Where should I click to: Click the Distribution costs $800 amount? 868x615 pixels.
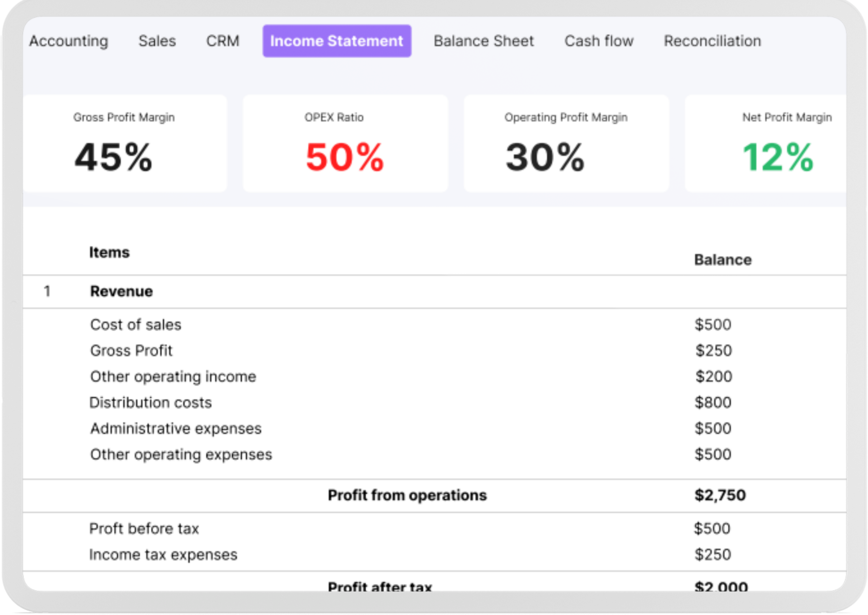point(713,402)
